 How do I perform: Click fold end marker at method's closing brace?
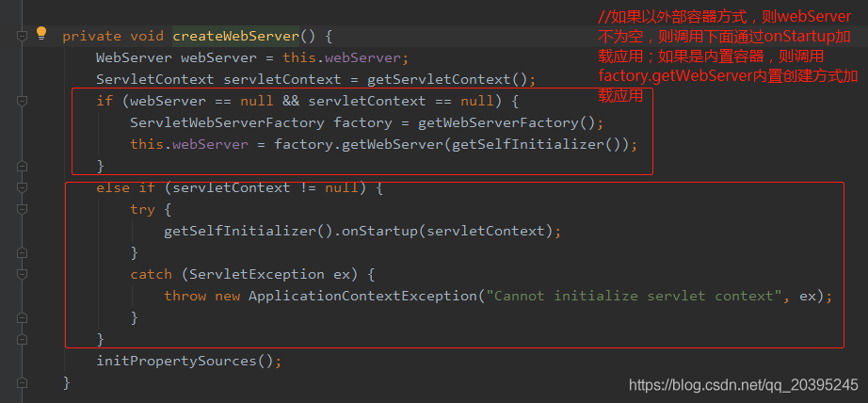[22, 382]
